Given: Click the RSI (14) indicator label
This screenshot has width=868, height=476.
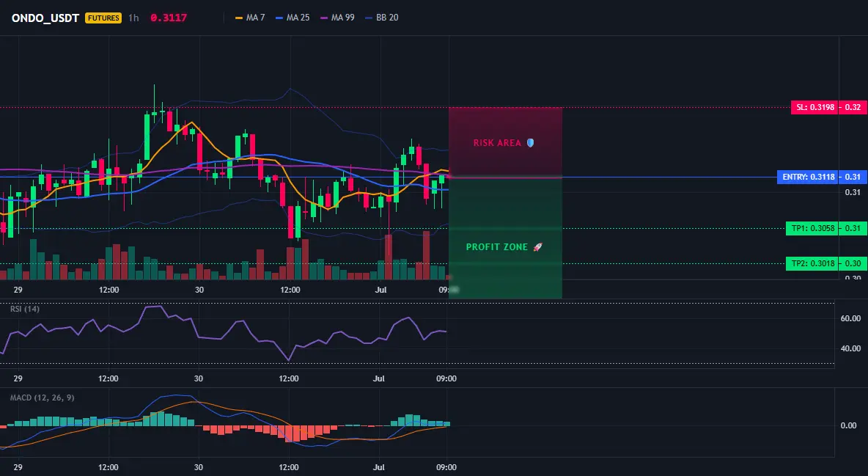Looking at the screenshot, I should click(25, 309).
